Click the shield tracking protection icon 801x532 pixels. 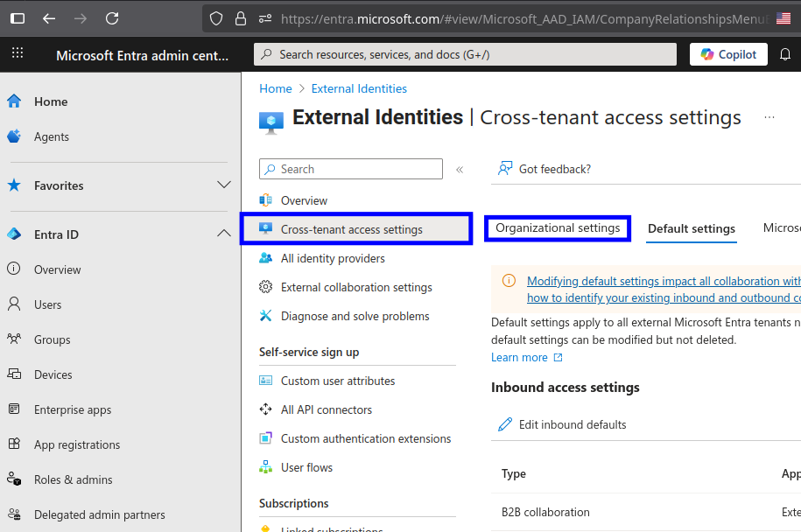pos(216,19)
